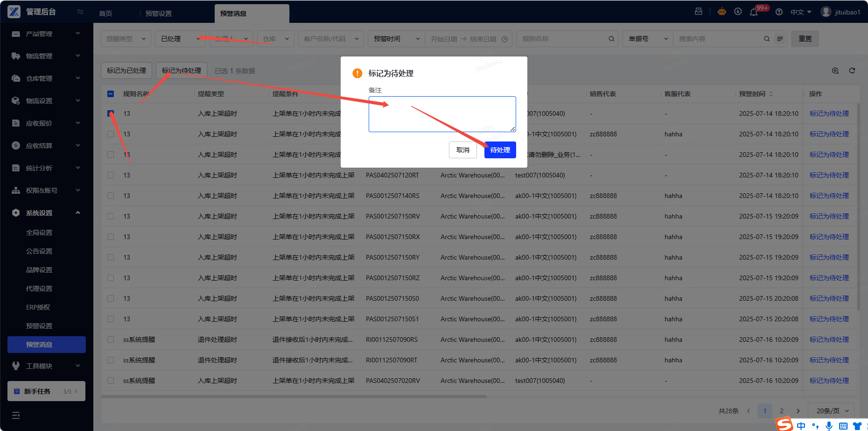
Task: Open 品牌设置 in the sidebar
Action: [x=39, y=270]
